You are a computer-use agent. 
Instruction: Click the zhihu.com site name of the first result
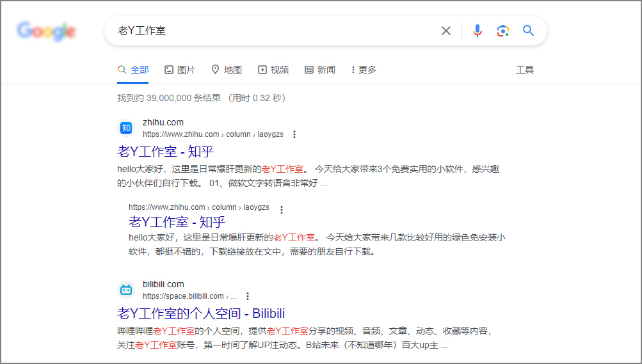[163, 122]
